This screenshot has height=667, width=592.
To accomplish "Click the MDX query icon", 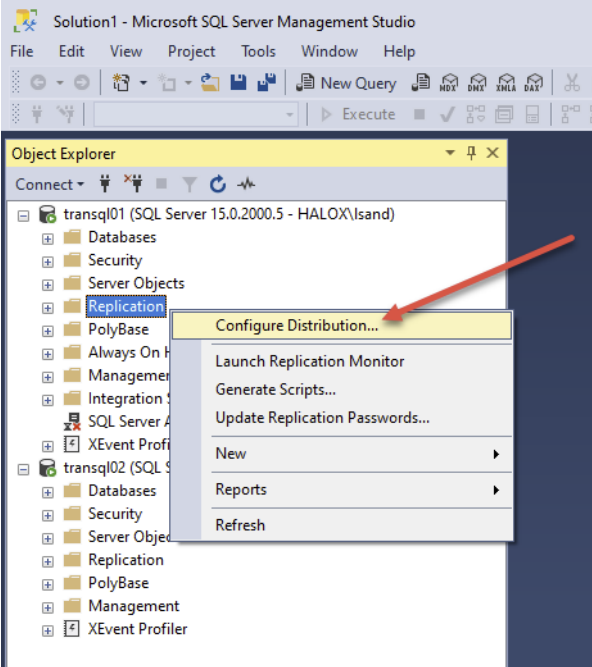I will pos(448,83).
